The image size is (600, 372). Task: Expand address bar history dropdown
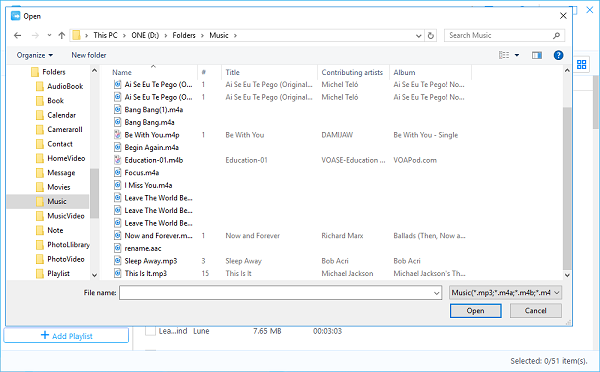419,36
